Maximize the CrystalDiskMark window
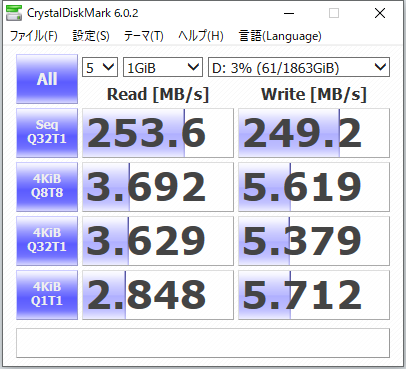 tap(334, 13)
